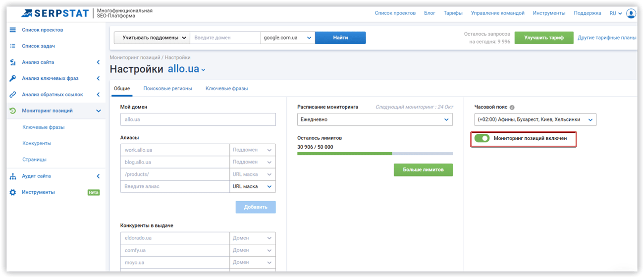Open the Учитывать поддомены dropdown
644x278 pixels.
152,38
